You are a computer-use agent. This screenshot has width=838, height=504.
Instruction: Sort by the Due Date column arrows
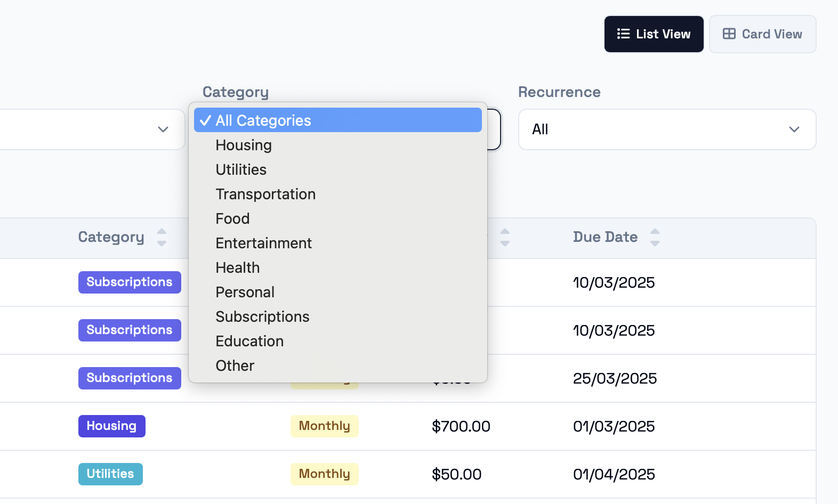655,237
